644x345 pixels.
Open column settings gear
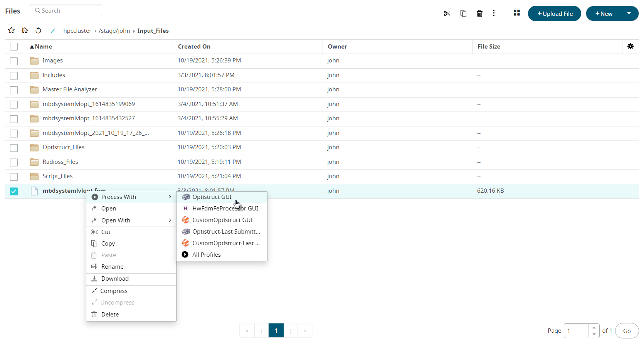click(631, 46)
